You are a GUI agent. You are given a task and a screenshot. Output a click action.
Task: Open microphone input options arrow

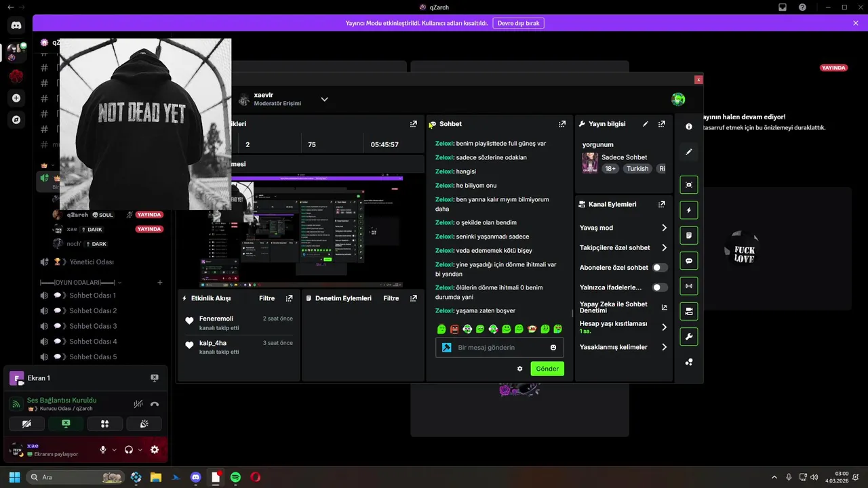click(x=114, y=449)
